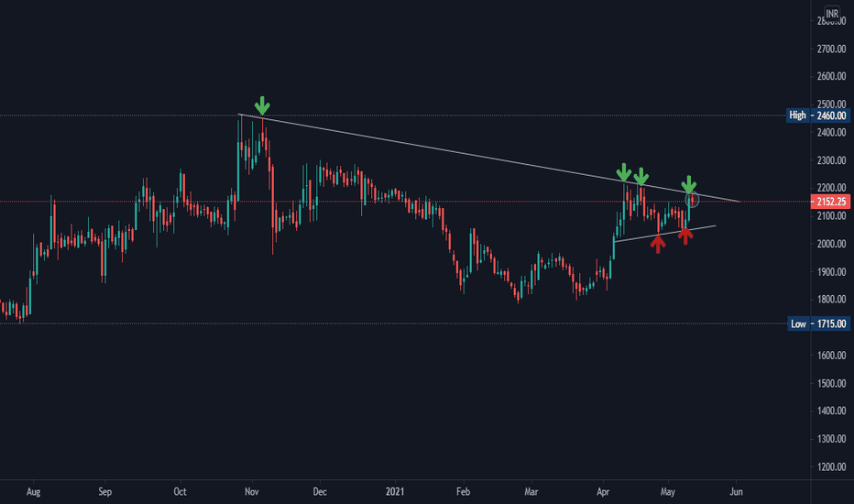Click the 1800.00 price axis label
The height and width of the screenshot is (504, 854).
(831, 299)
